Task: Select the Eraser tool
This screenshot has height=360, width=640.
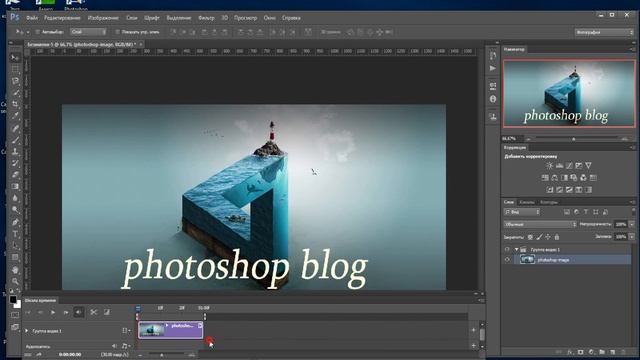Action: click(x=15, y=175)
